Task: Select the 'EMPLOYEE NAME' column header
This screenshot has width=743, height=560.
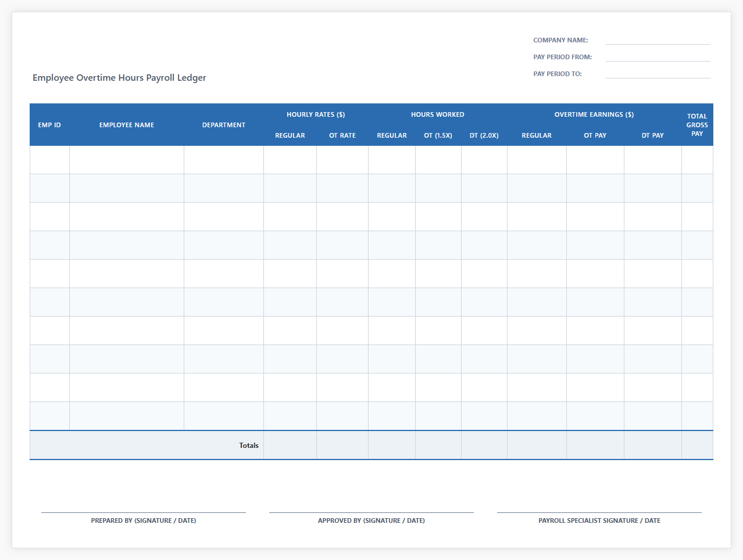Action: pos(127,125)
